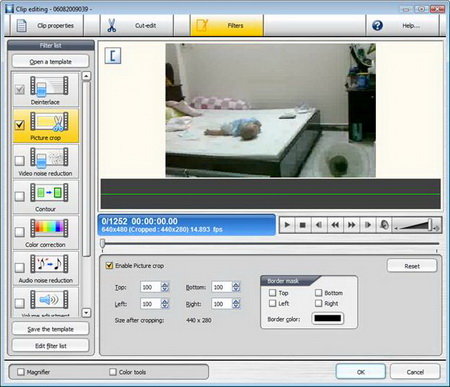Enable the Audio noise reduction checkbox
Image resolution: width=450 pixels, height=387 pixels.
coord(20,267)
